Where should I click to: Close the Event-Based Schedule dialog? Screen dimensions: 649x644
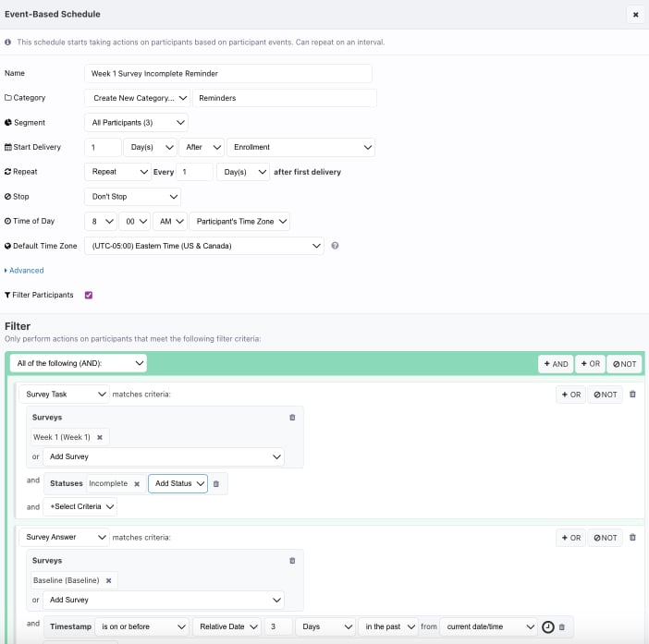tap(635, 14)
